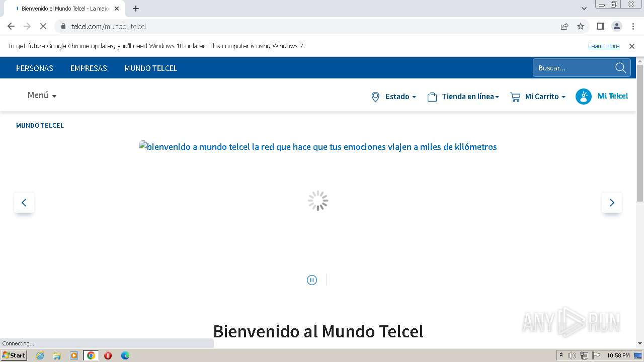Click the network tray icon
Image resolution: width=644 pixels, height=362 pixels.
(584, 355)
